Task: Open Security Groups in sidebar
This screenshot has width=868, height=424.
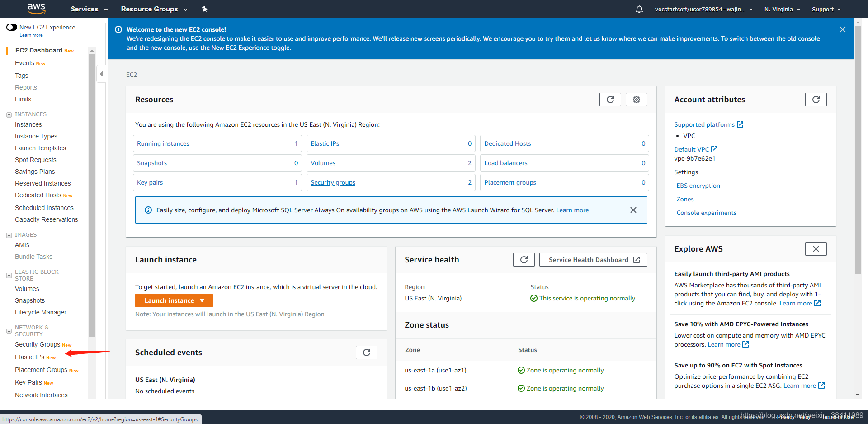Action: click(x=38, y=344)
